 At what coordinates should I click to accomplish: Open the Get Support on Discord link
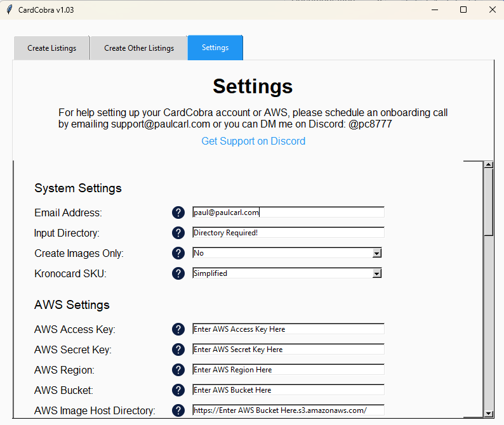point(253,141)
